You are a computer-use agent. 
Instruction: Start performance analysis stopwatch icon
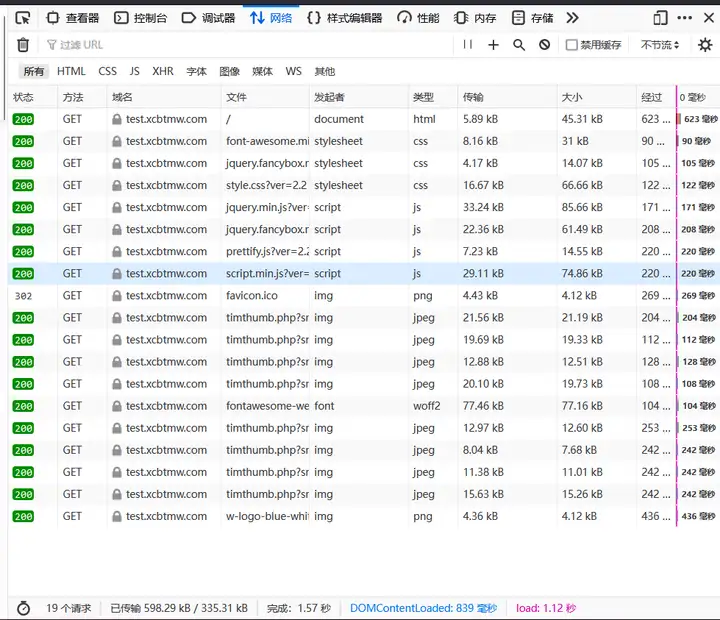click(x=23, y=608)
